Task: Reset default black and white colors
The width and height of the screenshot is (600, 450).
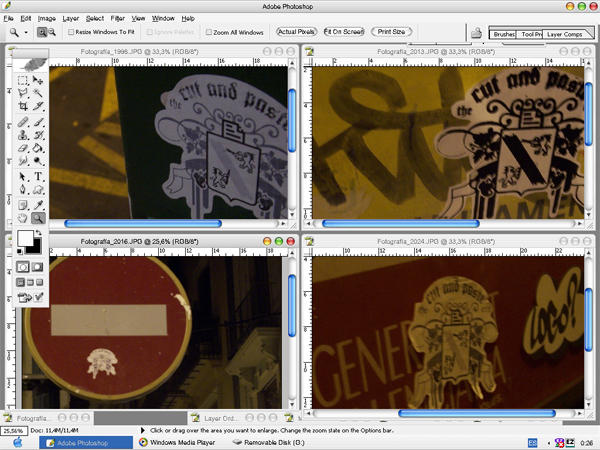Action: click(20, 251)
